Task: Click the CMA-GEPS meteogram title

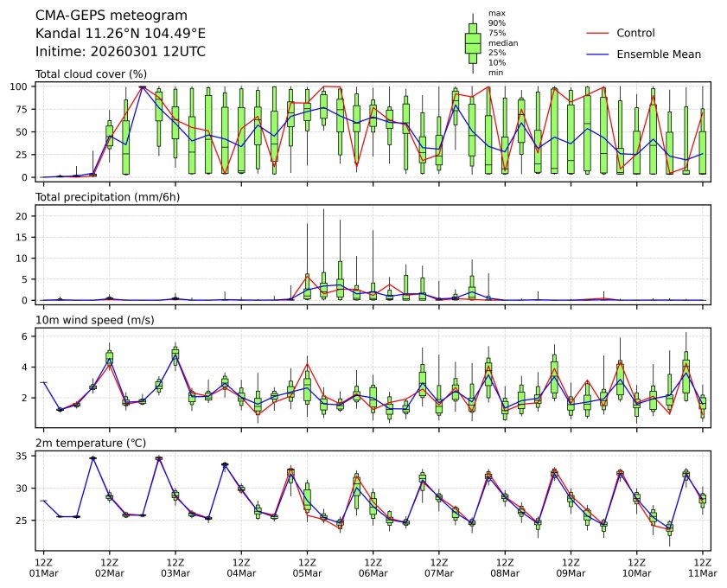Action: pos(99,16)
